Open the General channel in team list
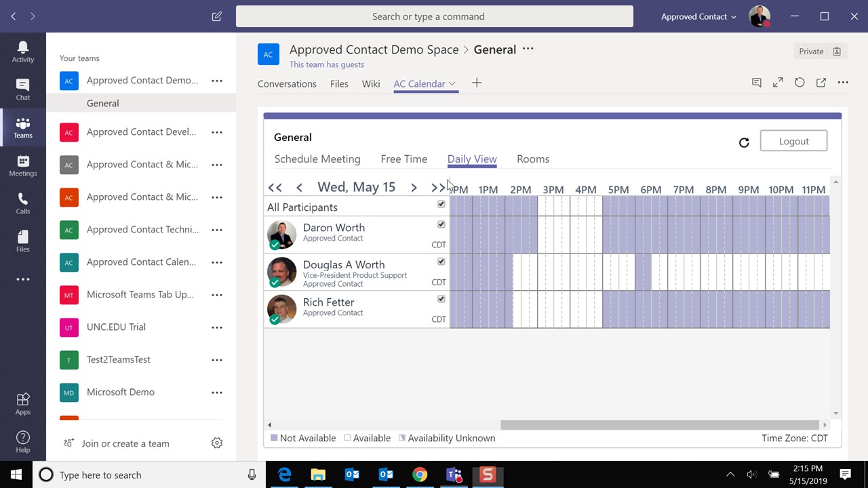868x488 pixels. pyautogui.click(x=141, y=103)
